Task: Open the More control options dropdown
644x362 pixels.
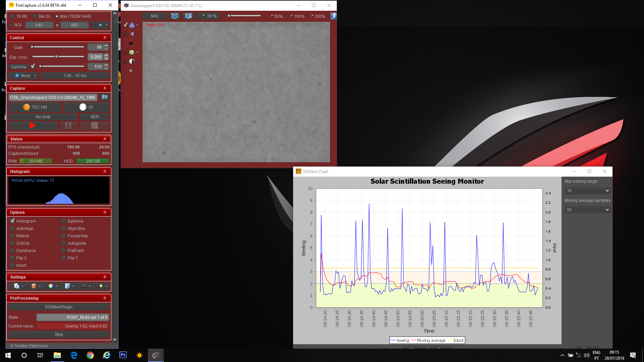Action: [x=23, y=76]
